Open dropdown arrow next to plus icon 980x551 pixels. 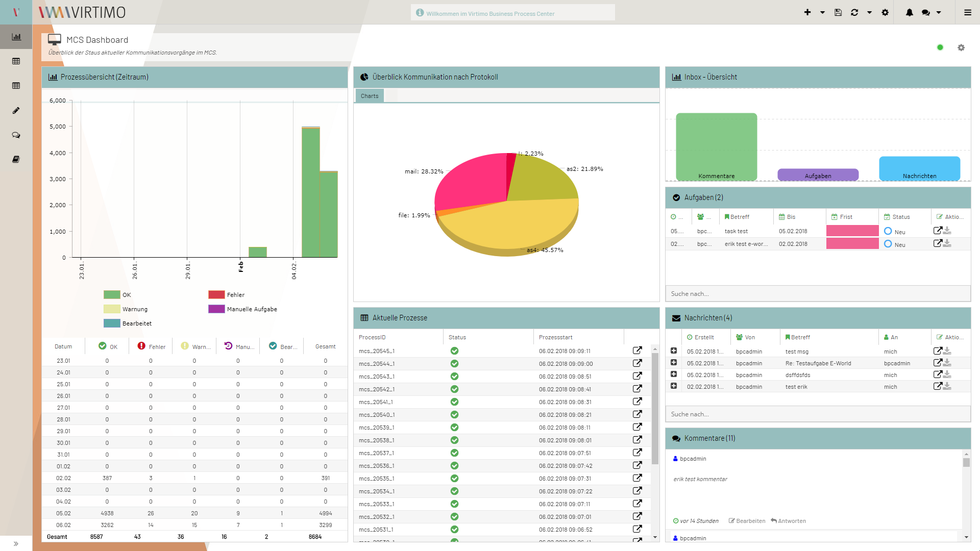822,12
